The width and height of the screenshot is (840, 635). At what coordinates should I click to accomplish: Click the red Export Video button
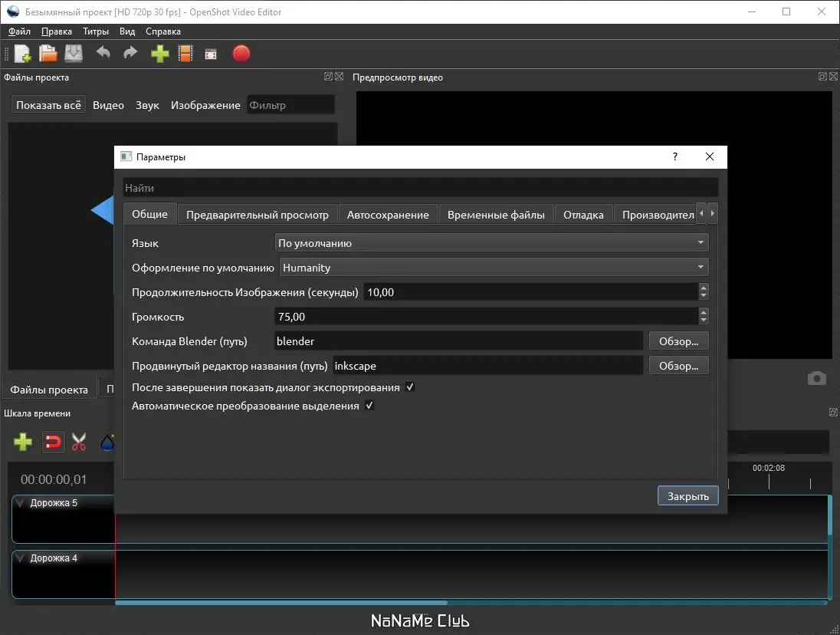pos(241,54)
